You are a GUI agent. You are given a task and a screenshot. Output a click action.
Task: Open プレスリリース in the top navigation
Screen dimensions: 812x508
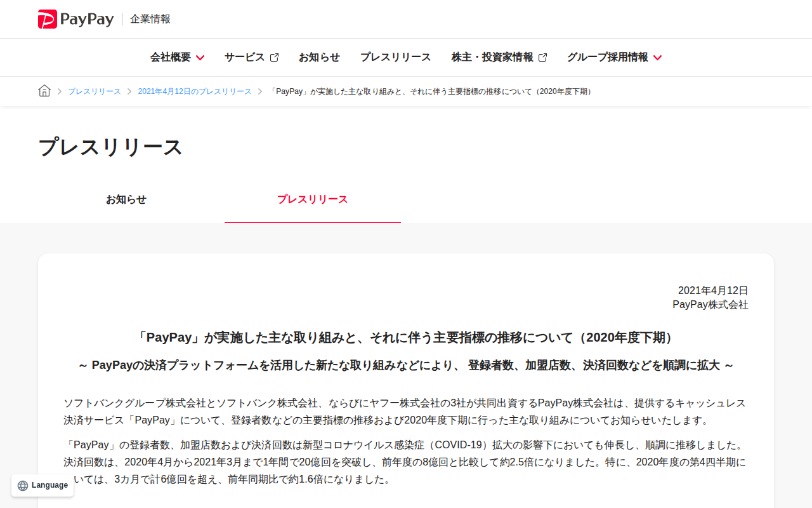tap(395, 57)
